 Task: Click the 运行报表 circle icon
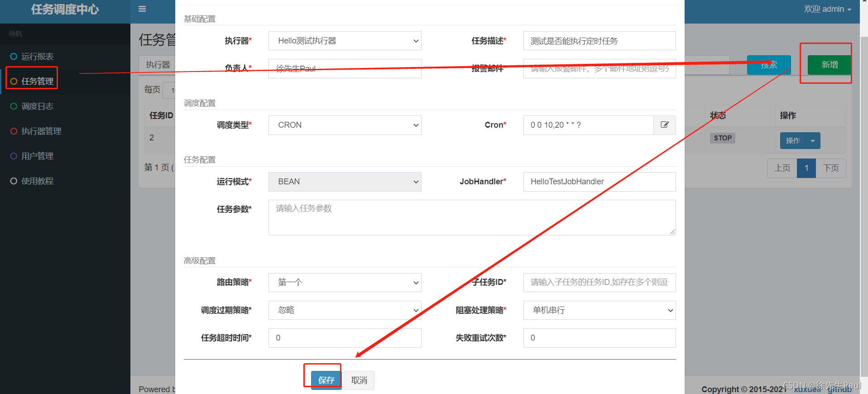(x=14, y=57)
